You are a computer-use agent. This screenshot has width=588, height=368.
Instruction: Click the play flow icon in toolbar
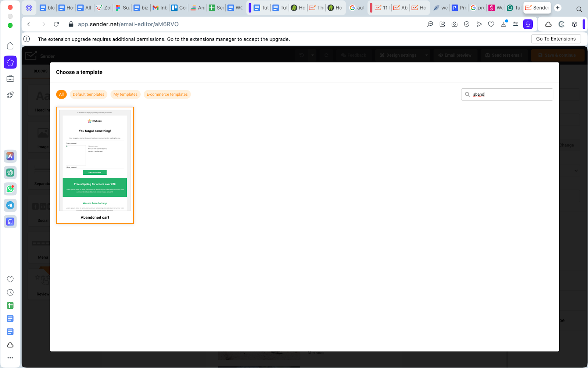pyautogui.click(x=479, y=24)
